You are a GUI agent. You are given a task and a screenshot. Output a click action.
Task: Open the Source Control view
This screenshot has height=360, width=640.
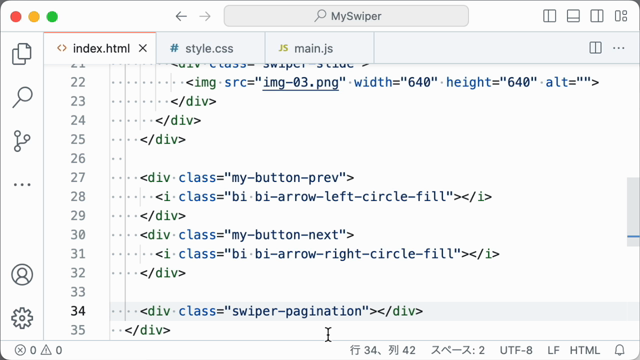coord(22,141)
